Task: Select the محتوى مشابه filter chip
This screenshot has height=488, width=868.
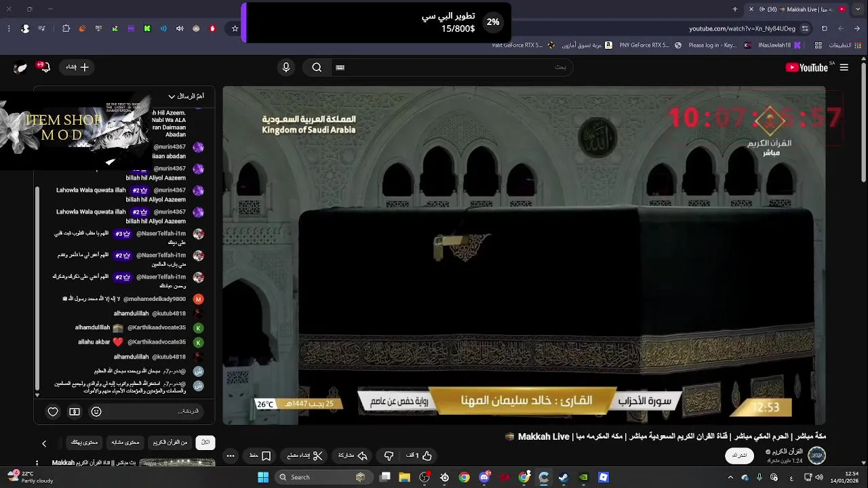Action: [x=125, y=442]
